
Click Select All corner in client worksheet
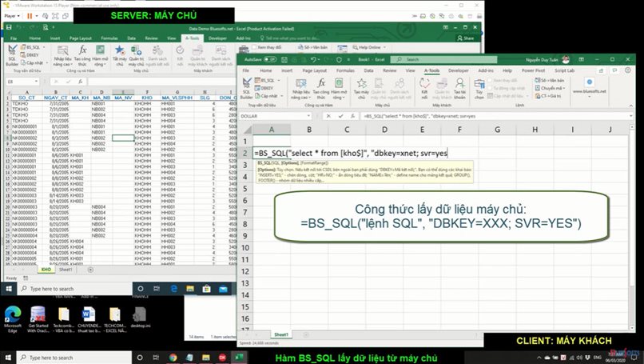click(245, 130)
